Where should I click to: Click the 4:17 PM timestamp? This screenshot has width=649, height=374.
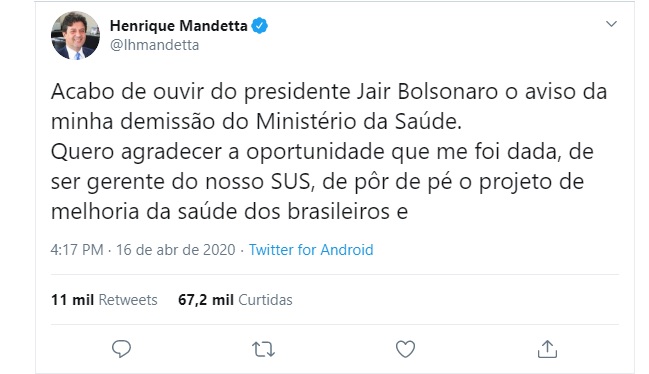(77, 250)
